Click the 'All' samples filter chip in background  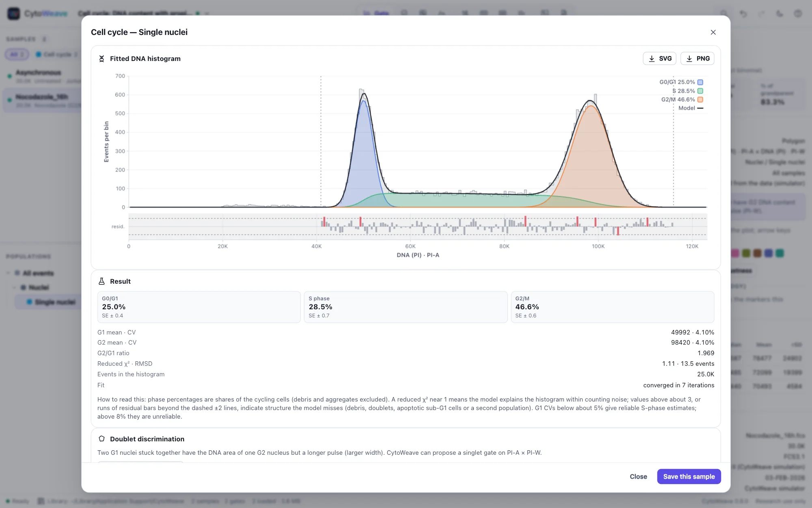pos(17,54)
